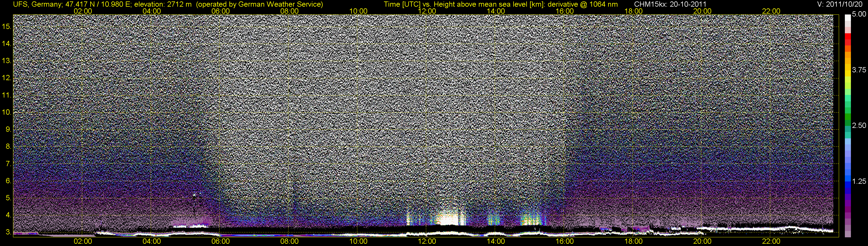The image size is (868, 246).
Task: Click the 3.75 colorbar value
Action: coord(859,70)
